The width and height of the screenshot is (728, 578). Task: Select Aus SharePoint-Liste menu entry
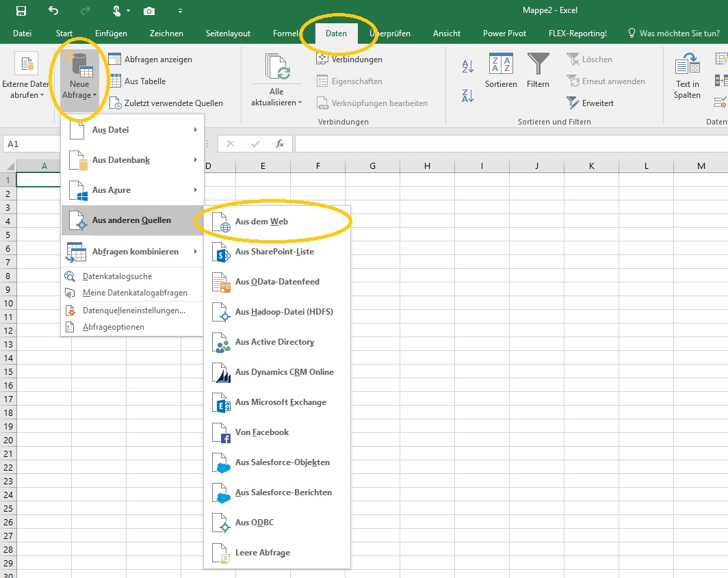click(274, 252)
